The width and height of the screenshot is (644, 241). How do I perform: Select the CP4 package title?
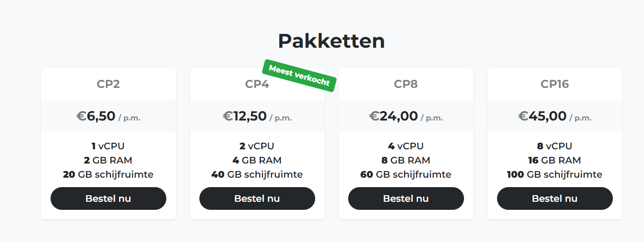(x=257, y=84)
